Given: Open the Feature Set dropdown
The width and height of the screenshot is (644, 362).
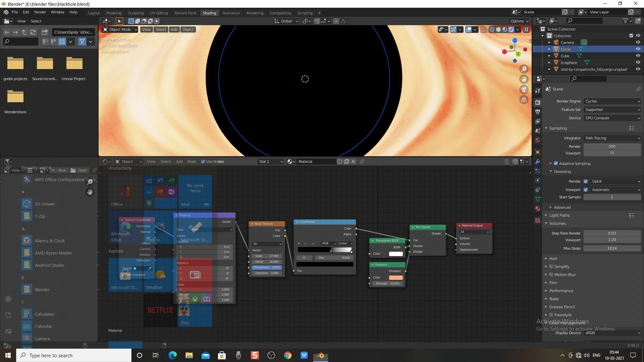Looking at the screenshot, I should point(612,110).
